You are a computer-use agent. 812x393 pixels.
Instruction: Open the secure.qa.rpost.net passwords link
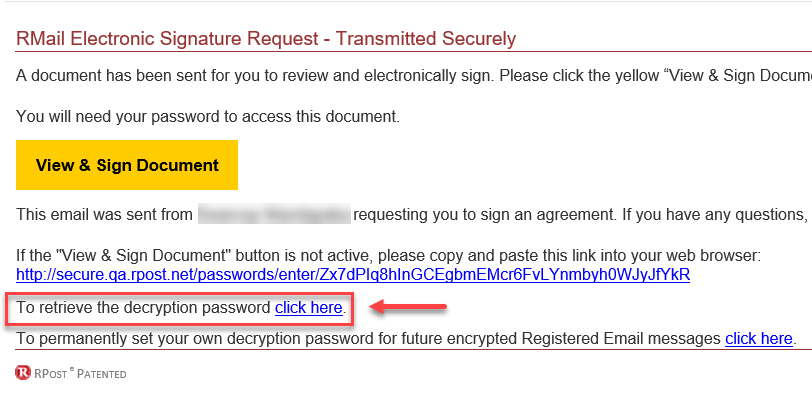353,274
